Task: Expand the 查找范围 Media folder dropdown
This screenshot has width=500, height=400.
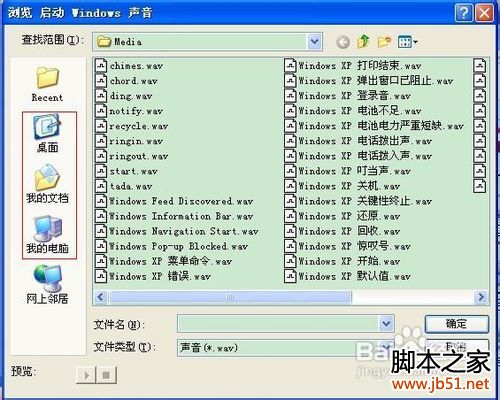Action: [x=314, y=42]
